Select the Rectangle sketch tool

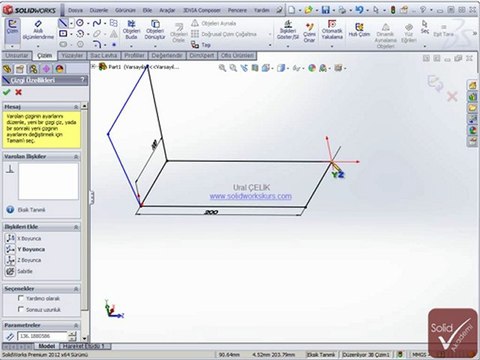point(63,34)
